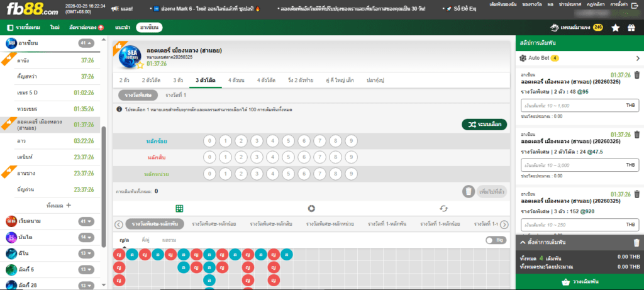Viewport: 644px width, 290px height.
Task: Pick digit 2 in หลักหน่วย row
Action: [x=241, y=174]
